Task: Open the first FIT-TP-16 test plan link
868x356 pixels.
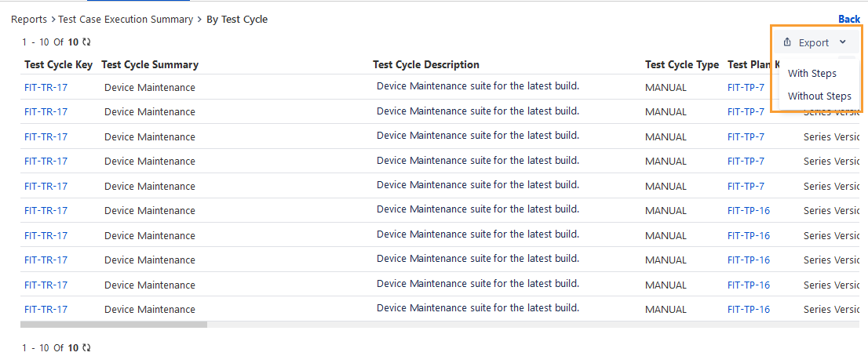Action: tap(749, 211)
